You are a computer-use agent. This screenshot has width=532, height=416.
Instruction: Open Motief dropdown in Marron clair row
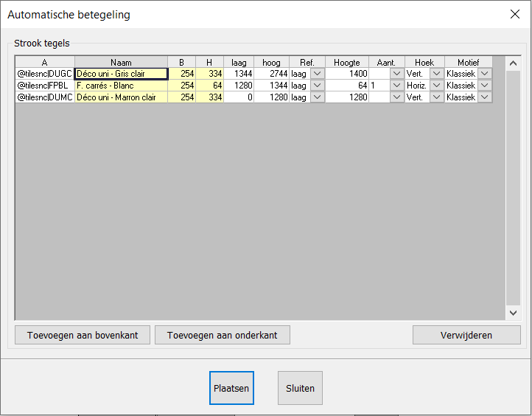coord(485,97)
